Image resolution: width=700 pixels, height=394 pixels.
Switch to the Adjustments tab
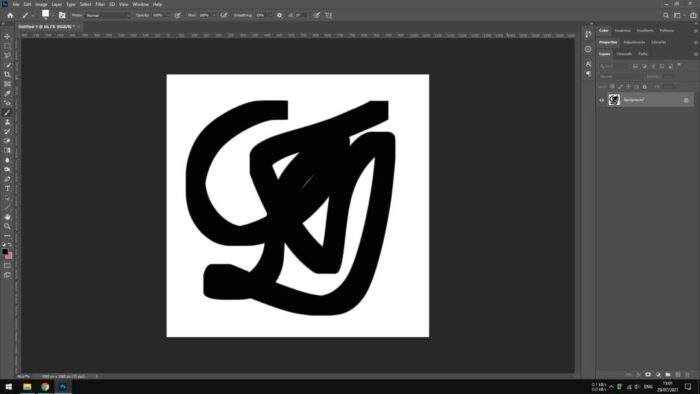634,42
